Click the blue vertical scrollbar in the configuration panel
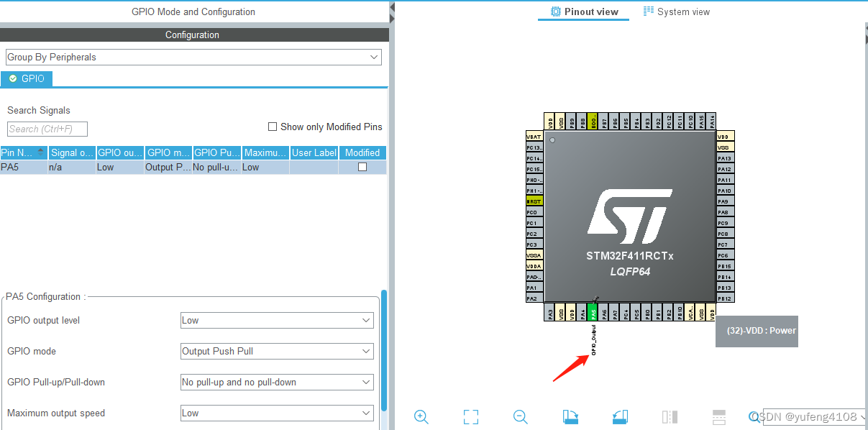Viewport: 868px width, 430px height. tap(384, 349)
